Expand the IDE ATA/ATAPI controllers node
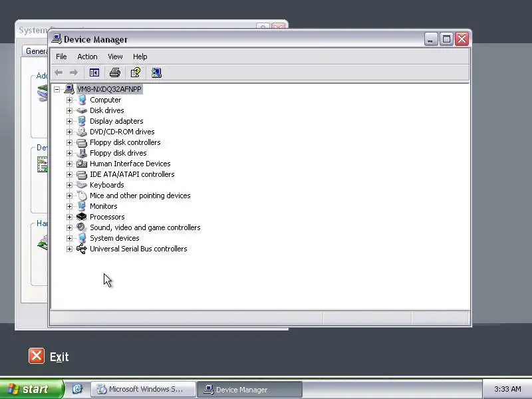 70,174
